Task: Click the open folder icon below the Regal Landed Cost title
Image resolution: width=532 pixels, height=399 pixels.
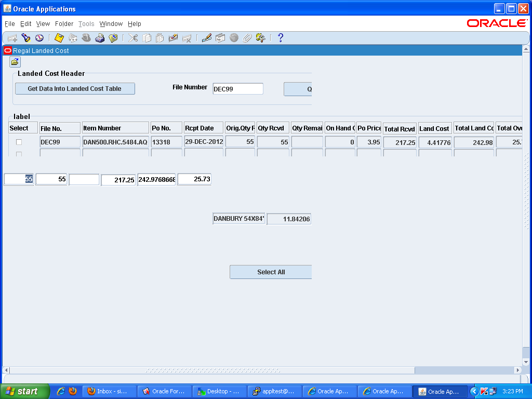Action: pyautogui.click(x=15, y=62)
